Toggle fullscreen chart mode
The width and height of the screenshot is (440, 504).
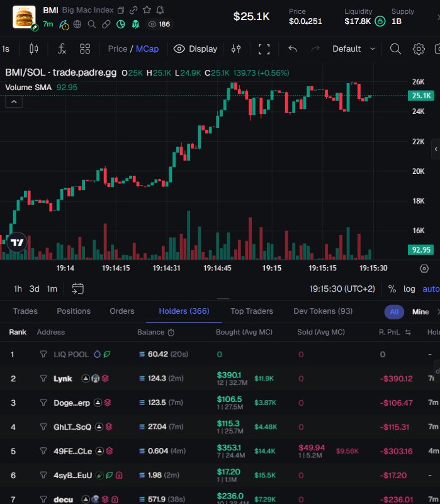click(x=264, y=49)
